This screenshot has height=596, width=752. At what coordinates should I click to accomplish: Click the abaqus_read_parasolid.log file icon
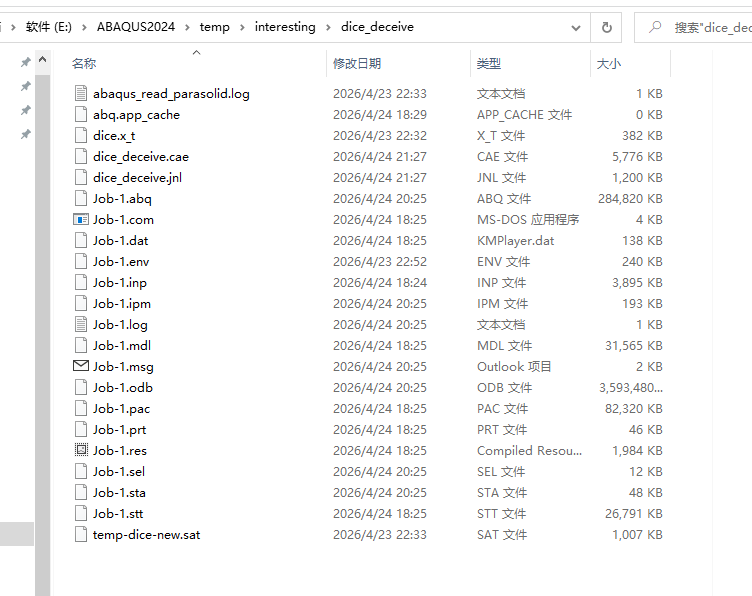coord(81,93)
